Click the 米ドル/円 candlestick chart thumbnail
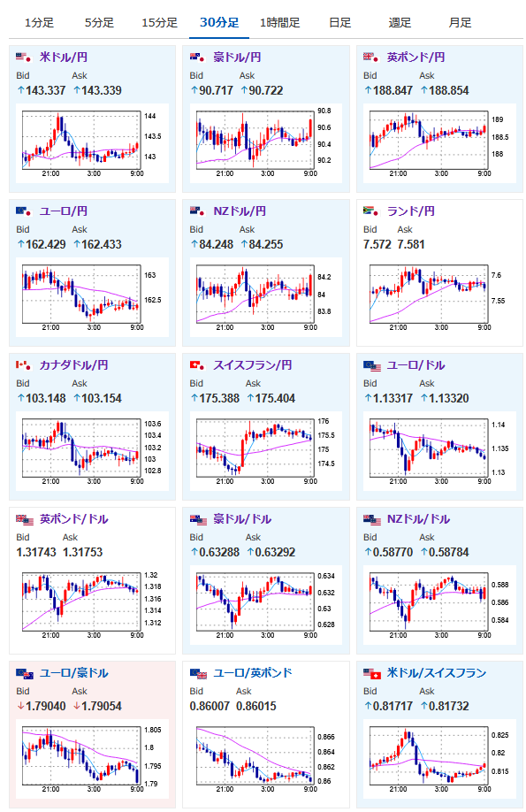 click(x=92, y=143)
